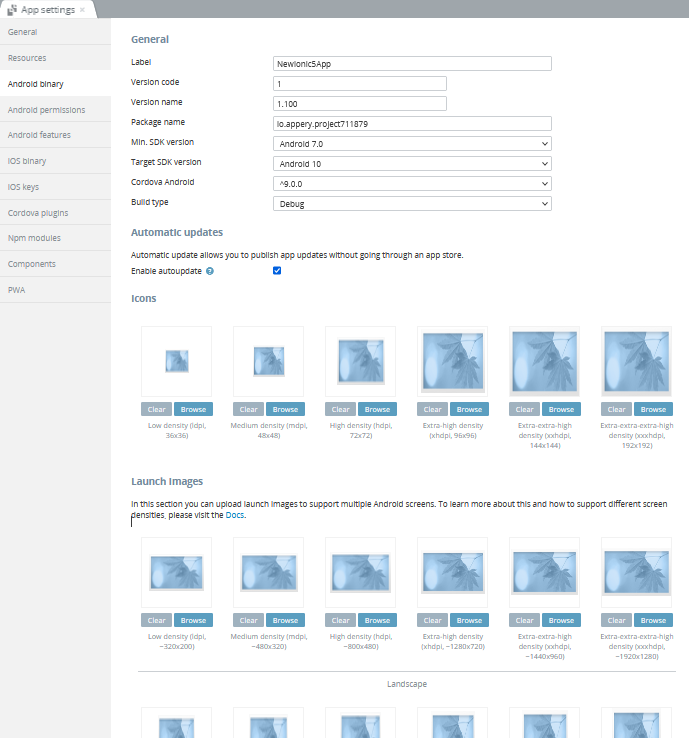The image size is (689, 738).
Task: Browse for Low density 36x36 icon
Action: [x=193, y=409]
